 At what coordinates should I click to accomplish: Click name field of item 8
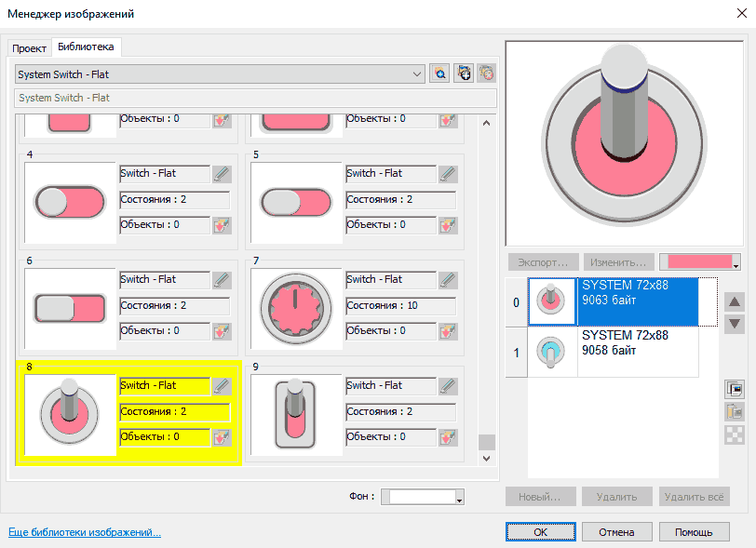click(x=166, y=386)
